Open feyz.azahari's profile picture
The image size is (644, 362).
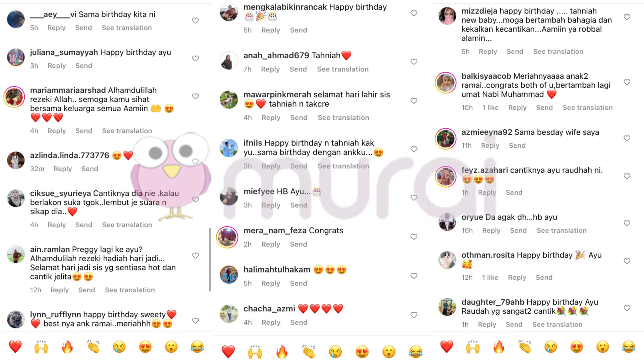446,176
